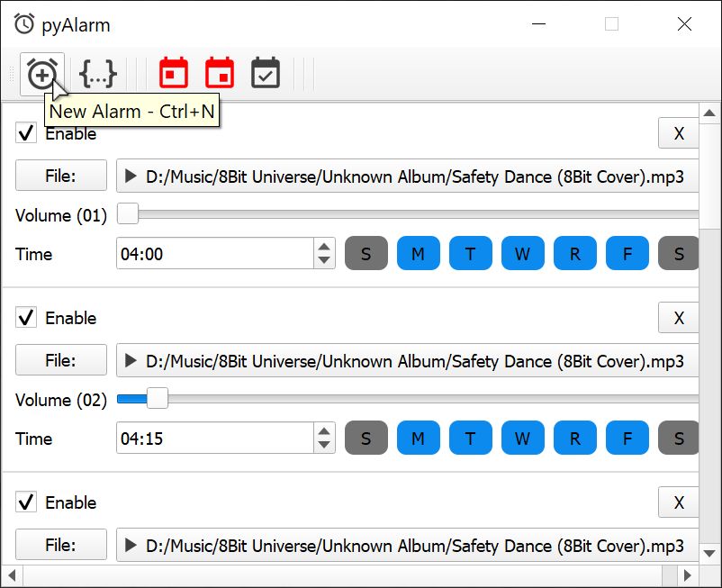Click the second red calendar toolbar icon

(x=220, y=73)
